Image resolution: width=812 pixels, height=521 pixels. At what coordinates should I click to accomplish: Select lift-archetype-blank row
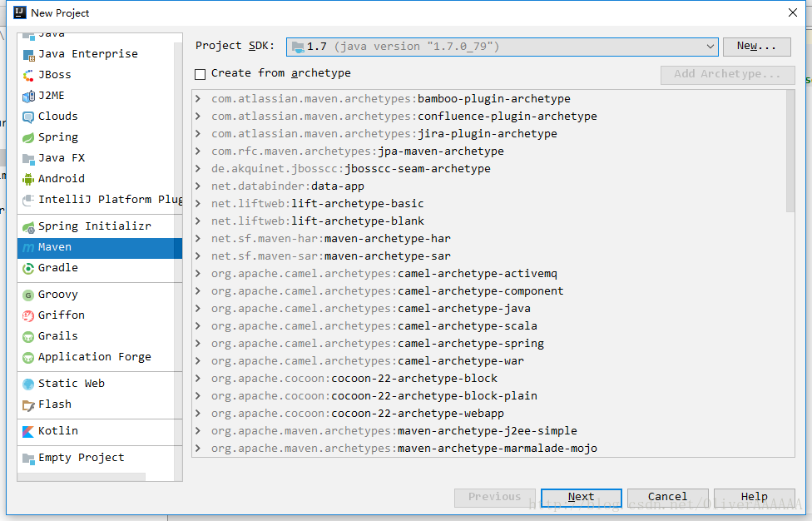(x=489, y=221)
